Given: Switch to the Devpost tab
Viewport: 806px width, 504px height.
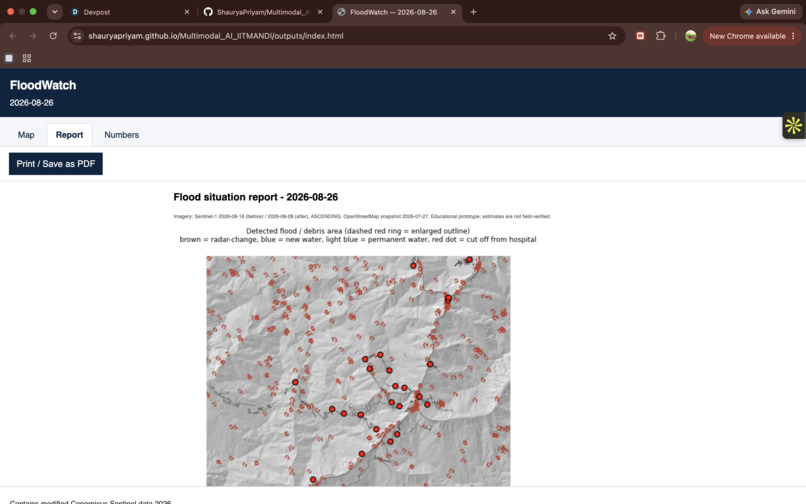Looking at the screenshot, I should click(131, 12).
